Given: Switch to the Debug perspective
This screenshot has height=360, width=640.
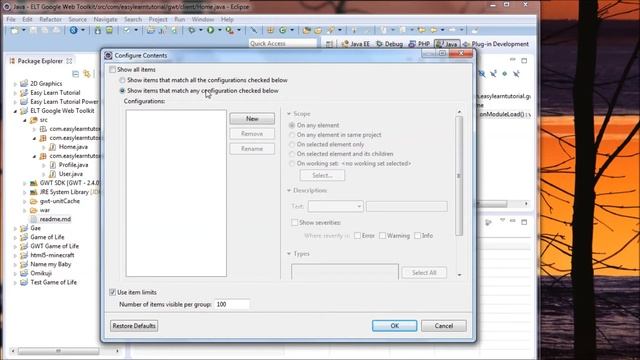Looking at the screenshot, I should pos(389,44).
